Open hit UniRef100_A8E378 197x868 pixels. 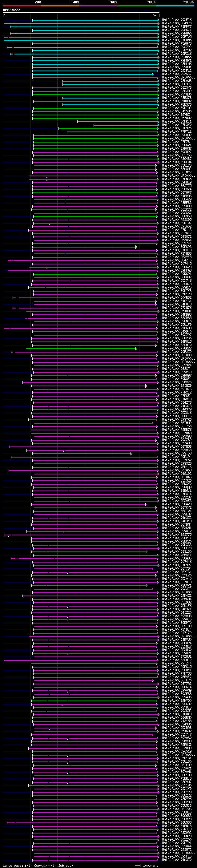[176, 98]
